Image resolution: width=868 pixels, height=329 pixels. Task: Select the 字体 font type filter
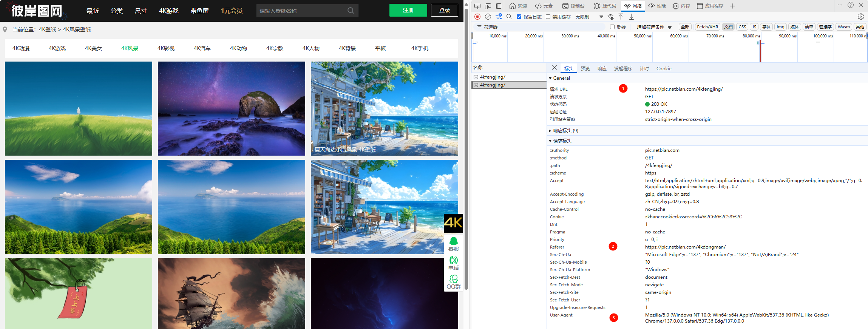pyautogui.click(x=766, y=27)
